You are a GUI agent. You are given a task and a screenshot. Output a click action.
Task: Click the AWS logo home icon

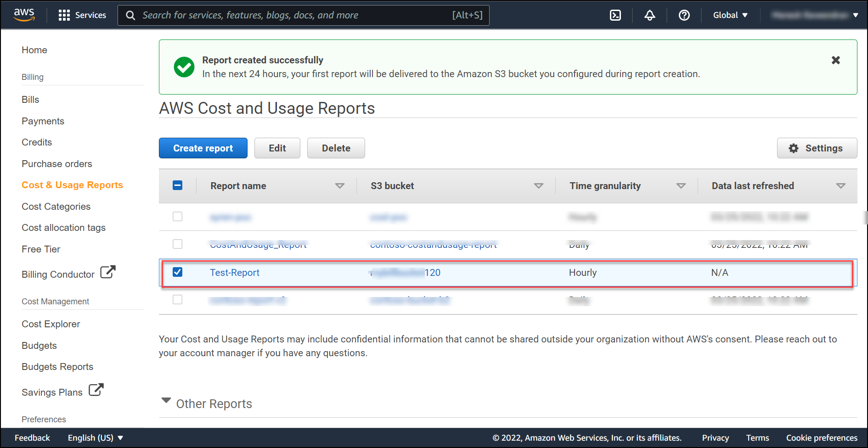pos(24,15)
